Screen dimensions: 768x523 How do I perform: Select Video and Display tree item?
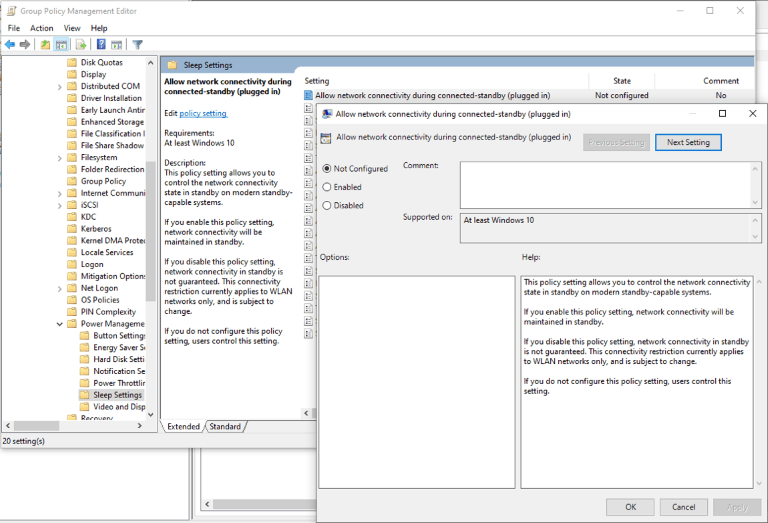pyautogui.click(x=119, y=406)
